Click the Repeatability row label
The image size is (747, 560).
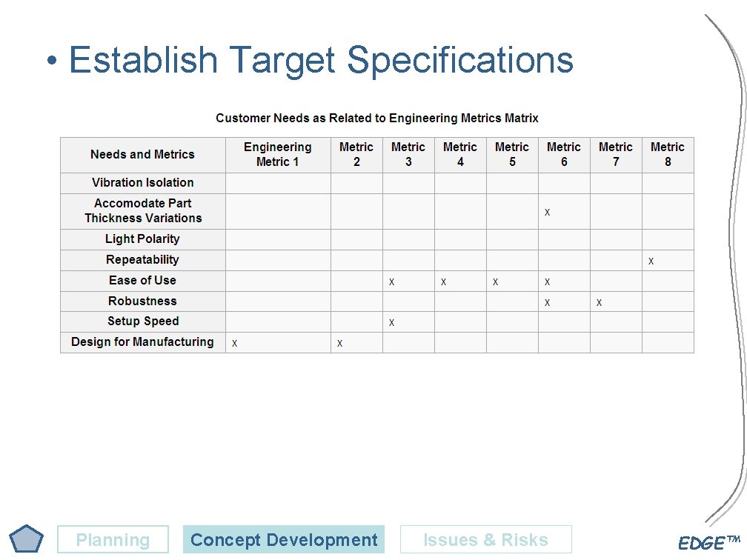point(142,259)
